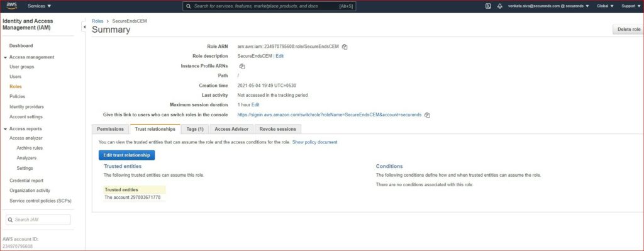Open the Global region dropdown
The height and width of the screenshot is (251, 644).
pos(605,6)
